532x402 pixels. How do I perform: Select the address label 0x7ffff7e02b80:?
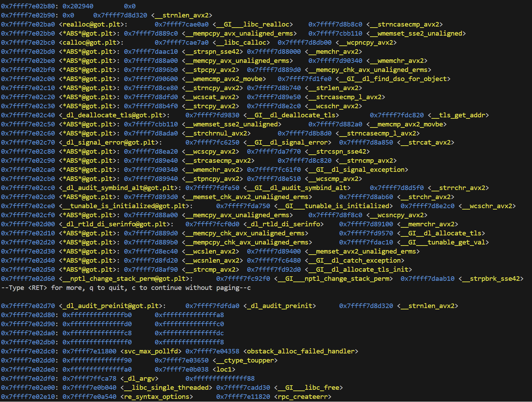30,6
